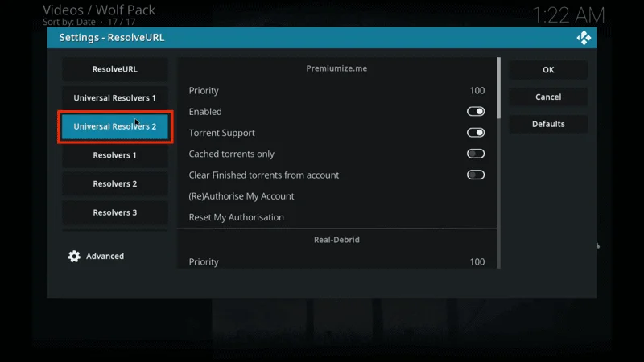Disable Torrent Support toggle
This screenshot has width=644, height=362.
tap(475, 133)
